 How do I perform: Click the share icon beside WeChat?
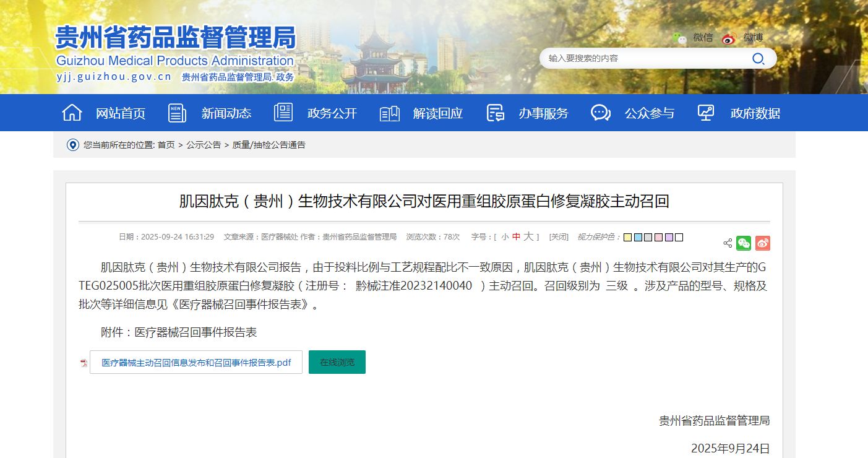coord(728,243)
